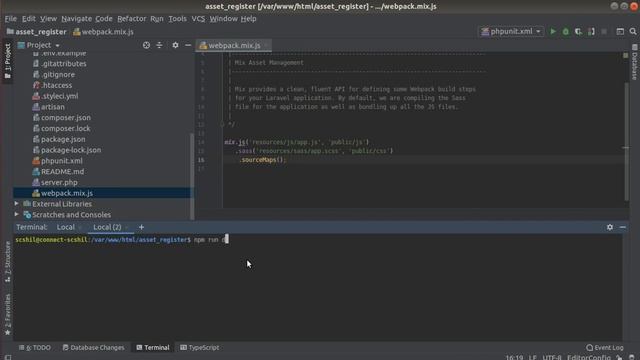Open the Run menu
The height and width of the screenshot is (360, 640).
click(157, 19)
